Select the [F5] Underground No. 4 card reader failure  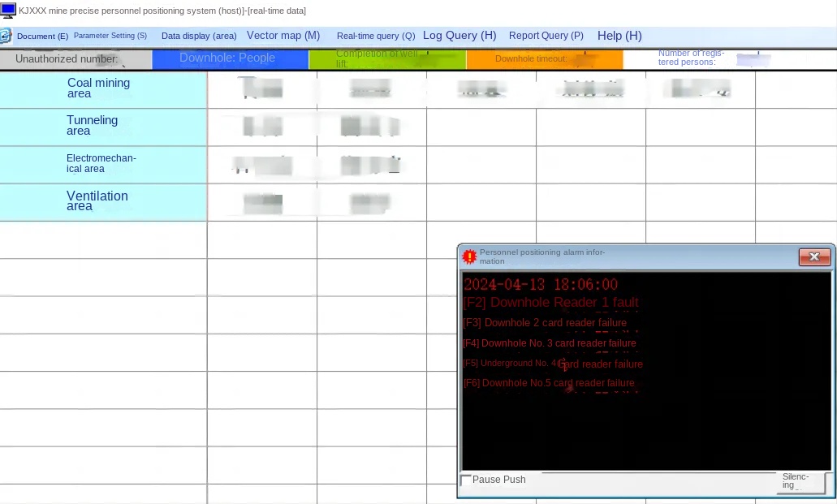pyautogui.click(x=553, y=364)
